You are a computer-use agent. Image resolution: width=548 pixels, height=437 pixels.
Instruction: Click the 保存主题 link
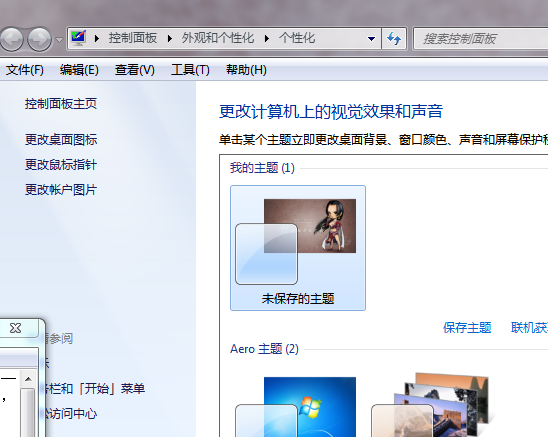pos(467,328)
